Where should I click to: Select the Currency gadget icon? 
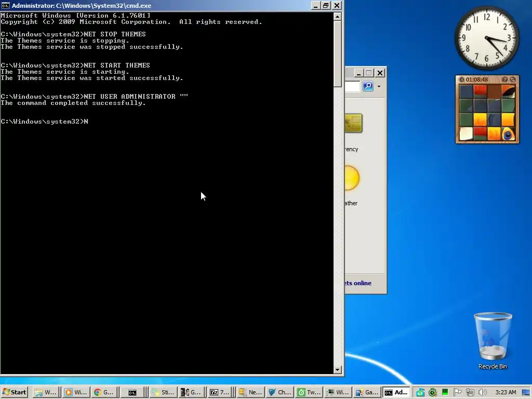(353, 123)
